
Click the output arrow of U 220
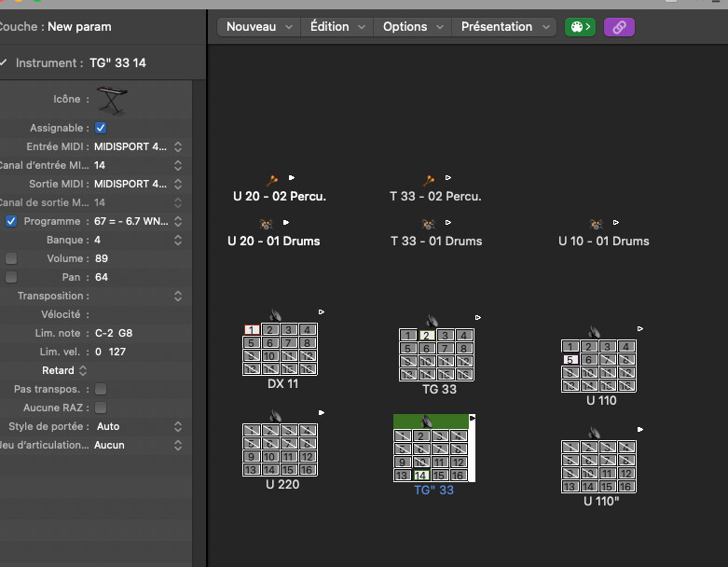[322, 412]
